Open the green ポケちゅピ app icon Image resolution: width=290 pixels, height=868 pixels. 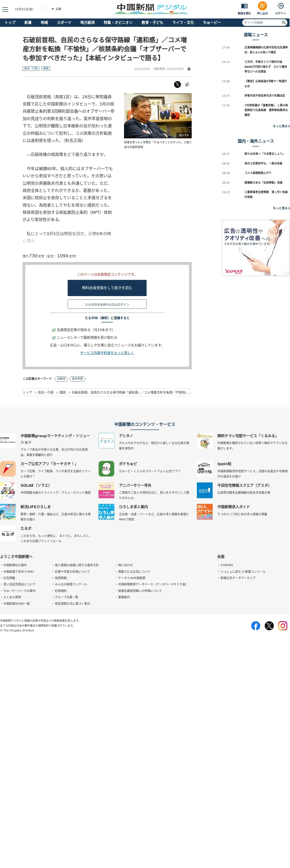point(106,469)
